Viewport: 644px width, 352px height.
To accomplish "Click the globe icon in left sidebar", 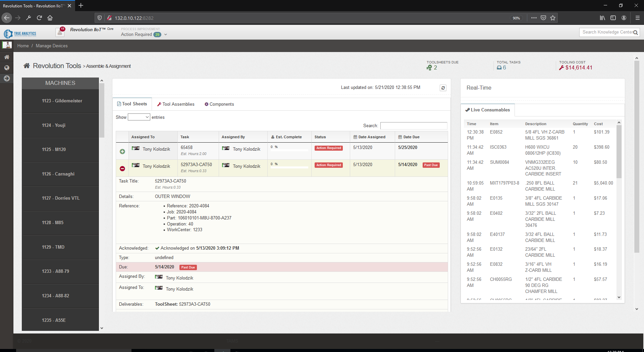I will pyautogui.click(x=7, y=68).
